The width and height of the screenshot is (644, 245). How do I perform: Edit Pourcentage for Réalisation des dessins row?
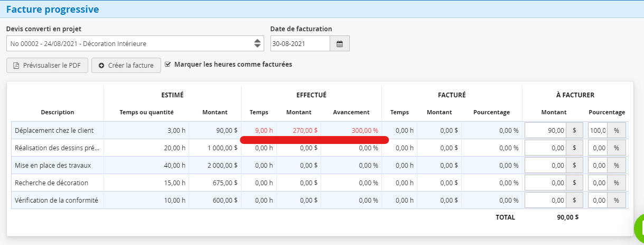(x=598, y=148)
